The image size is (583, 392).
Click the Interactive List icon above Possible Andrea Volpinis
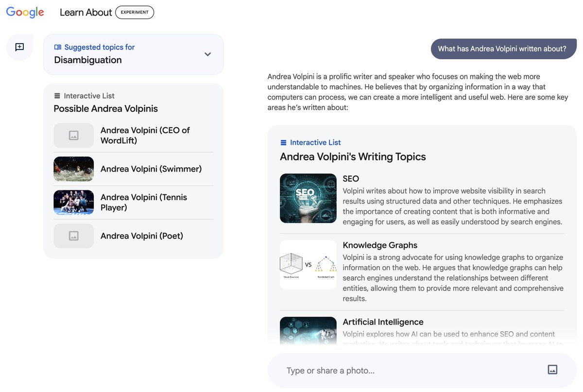click(57, 96)
